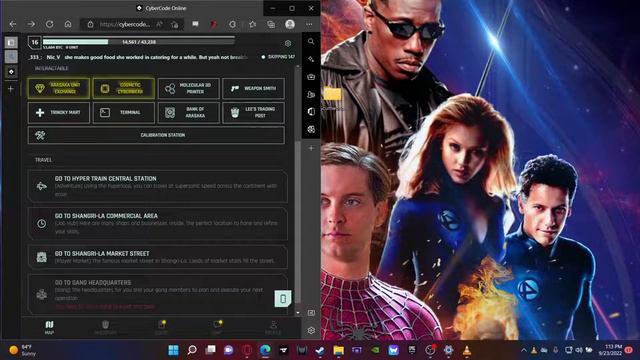The image size is (640, 360).
Task: Open Trinoky Mart
Action: tap(59, 112)
